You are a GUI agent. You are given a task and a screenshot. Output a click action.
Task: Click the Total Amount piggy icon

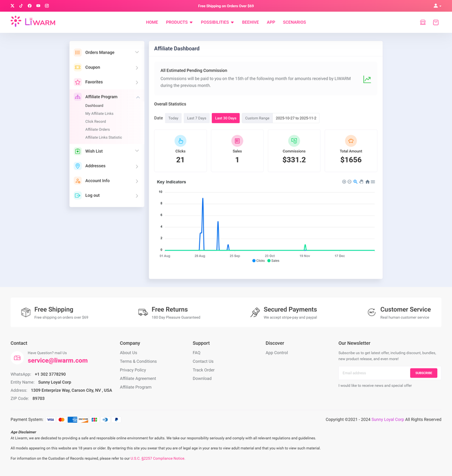pos(351,141)
